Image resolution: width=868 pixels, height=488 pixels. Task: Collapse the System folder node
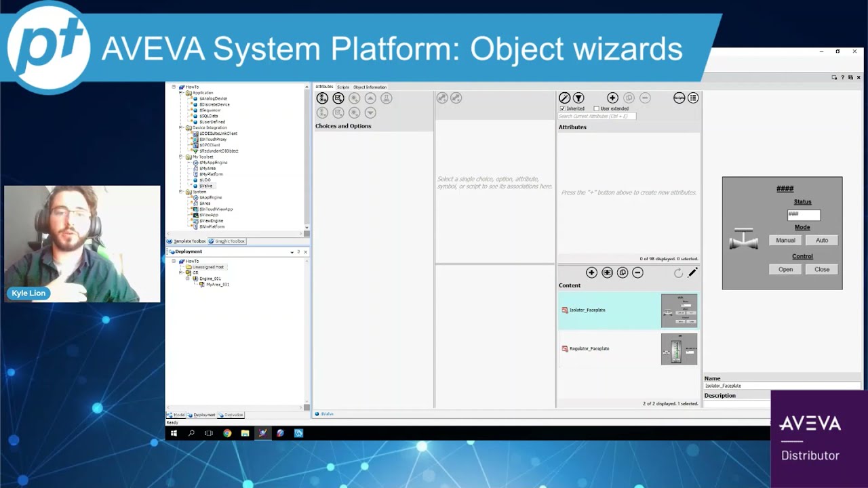[180, 192]
